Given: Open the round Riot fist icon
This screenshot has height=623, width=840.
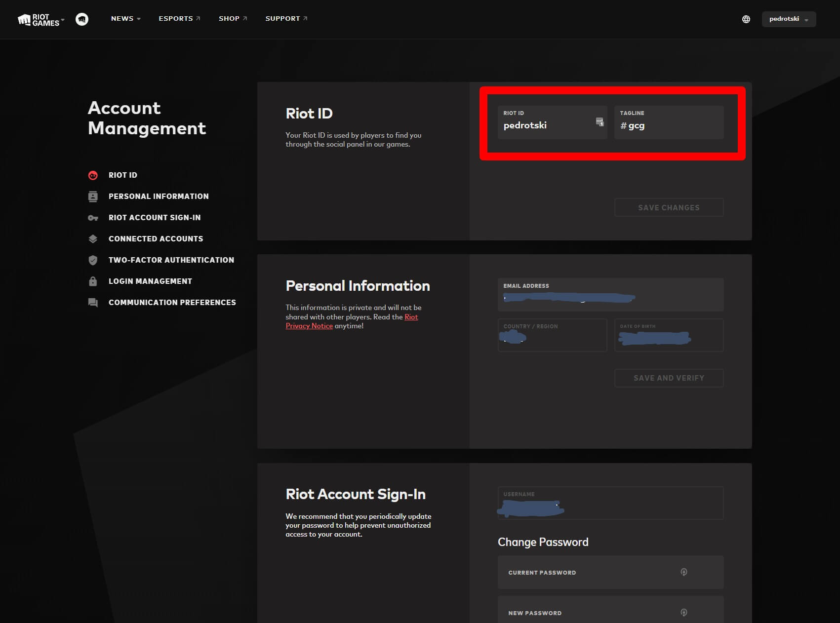Looking at the screenshot, I should tap(82, 19).
